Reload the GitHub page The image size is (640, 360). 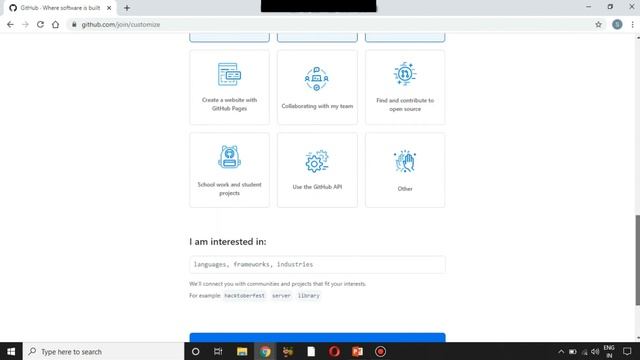pos(40,24)
